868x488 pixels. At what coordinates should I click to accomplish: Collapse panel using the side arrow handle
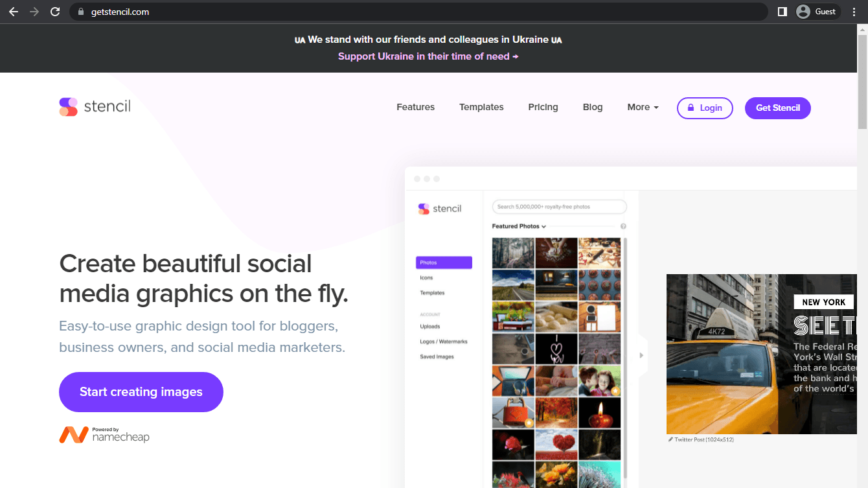point(641,355)
